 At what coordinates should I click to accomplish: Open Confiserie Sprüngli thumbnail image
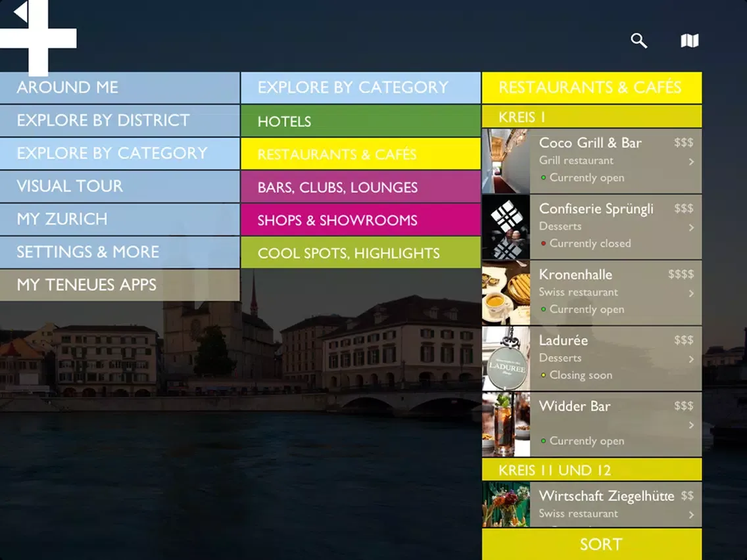506,227
